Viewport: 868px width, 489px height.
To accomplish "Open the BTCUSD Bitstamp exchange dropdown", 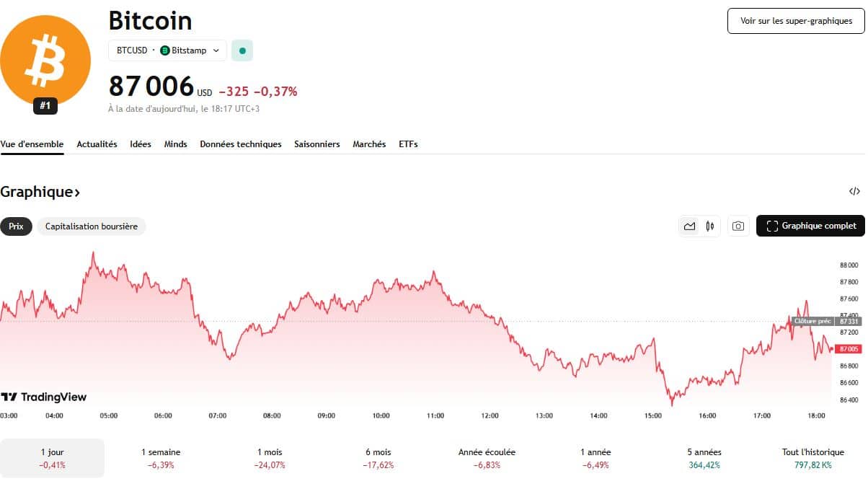I will [x=167, y=51].
